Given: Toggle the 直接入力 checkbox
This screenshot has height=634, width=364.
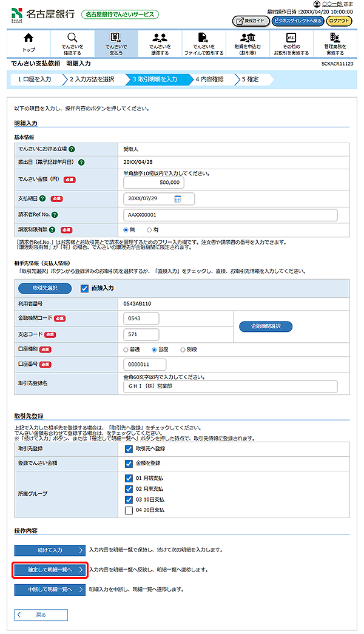Looking at the screenshot, I should pyautogui.click(x=84, y=289).
